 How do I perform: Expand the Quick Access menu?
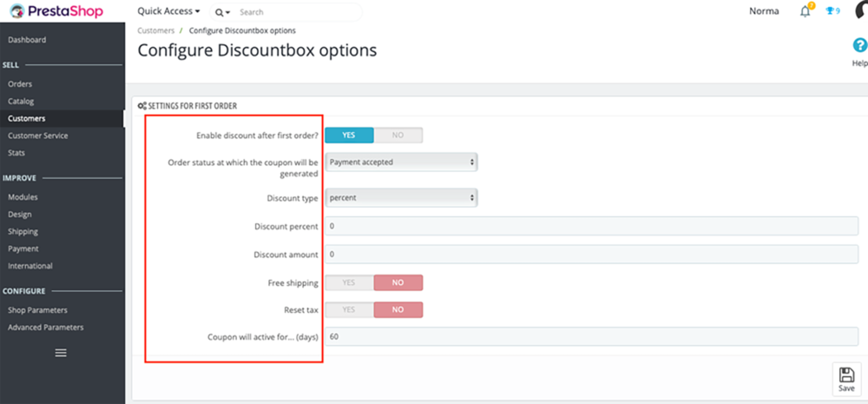(x=168, y=11)
